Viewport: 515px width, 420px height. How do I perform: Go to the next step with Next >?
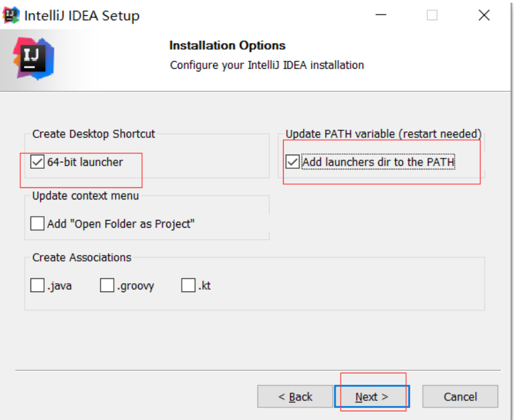coord(372,397)
